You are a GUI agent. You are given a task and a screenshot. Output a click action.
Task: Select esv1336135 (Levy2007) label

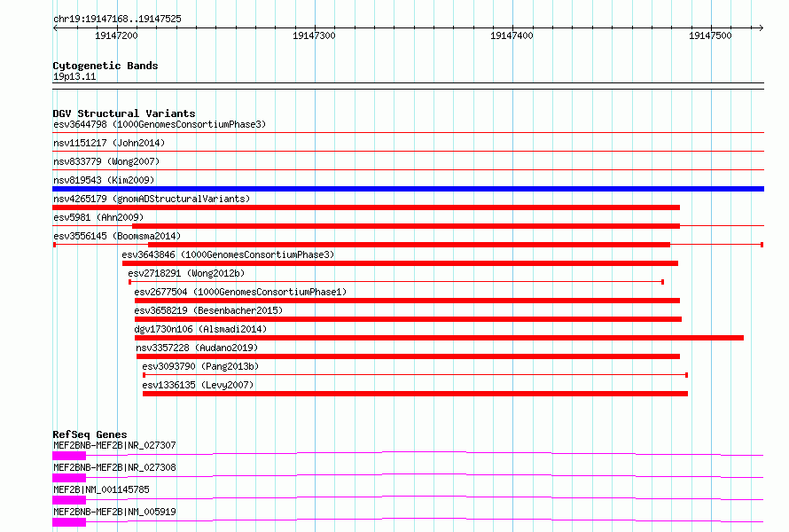pos(198,385)
